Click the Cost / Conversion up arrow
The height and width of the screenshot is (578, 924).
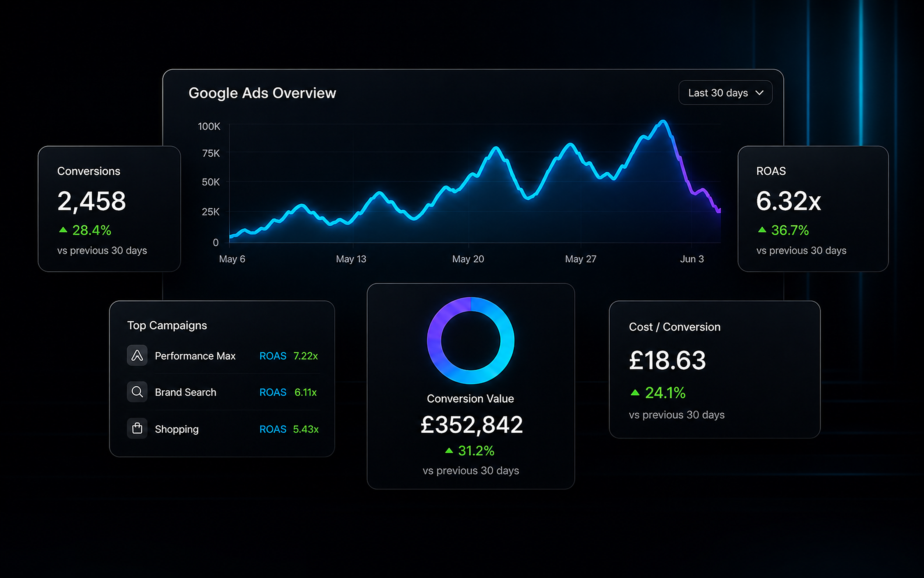[x=635, y=393]
